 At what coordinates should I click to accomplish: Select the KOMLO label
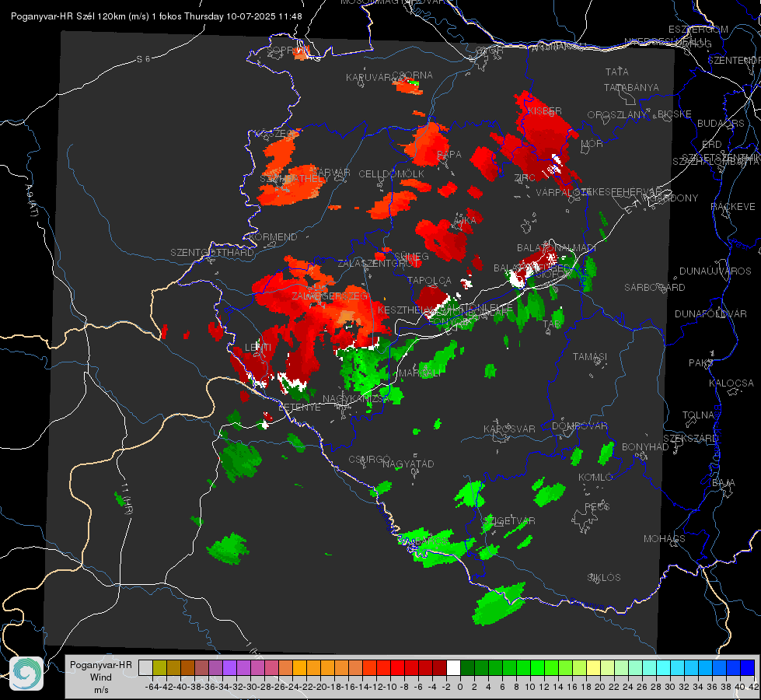[x=595, y=478]
